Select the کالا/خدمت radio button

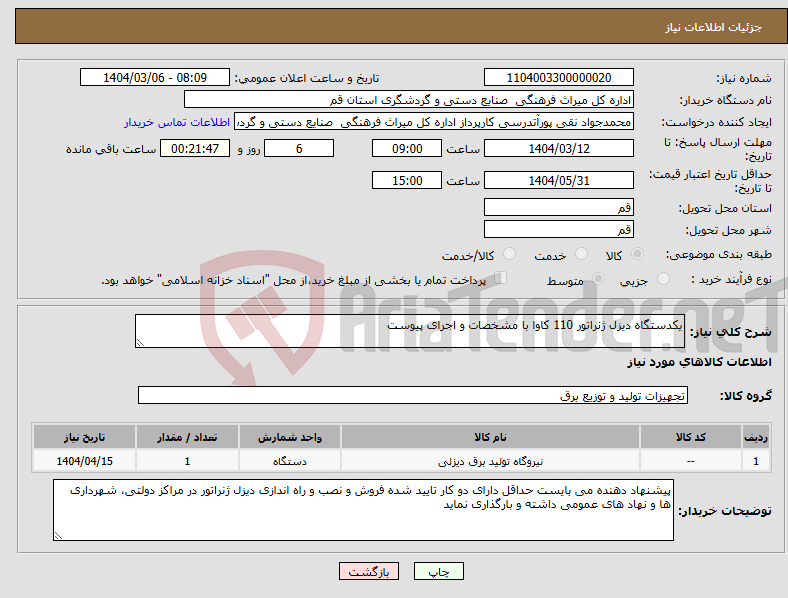pyautogui.click(x=510, y=254)
